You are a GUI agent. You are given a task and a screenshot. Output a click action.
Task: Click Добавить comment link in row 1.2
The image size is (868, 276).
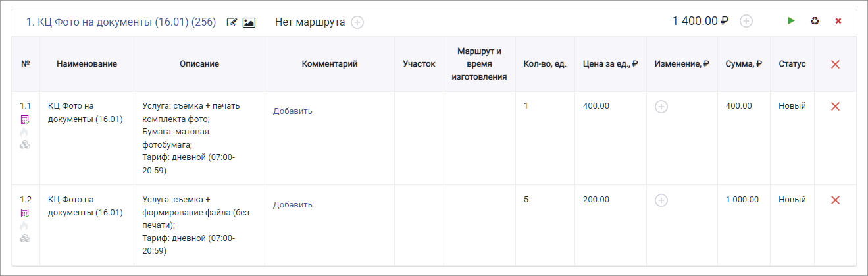click(x=293, y=204)
